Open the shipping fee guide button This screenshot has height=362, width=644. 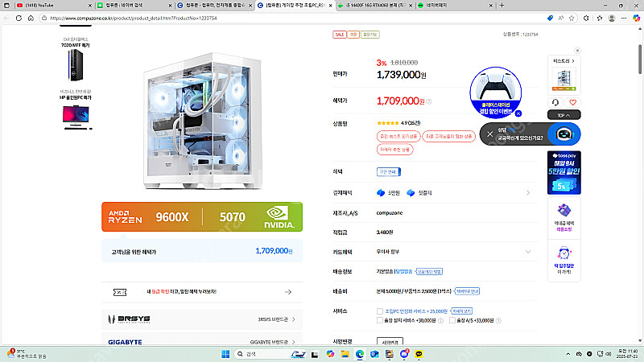(x=467, y=291)
